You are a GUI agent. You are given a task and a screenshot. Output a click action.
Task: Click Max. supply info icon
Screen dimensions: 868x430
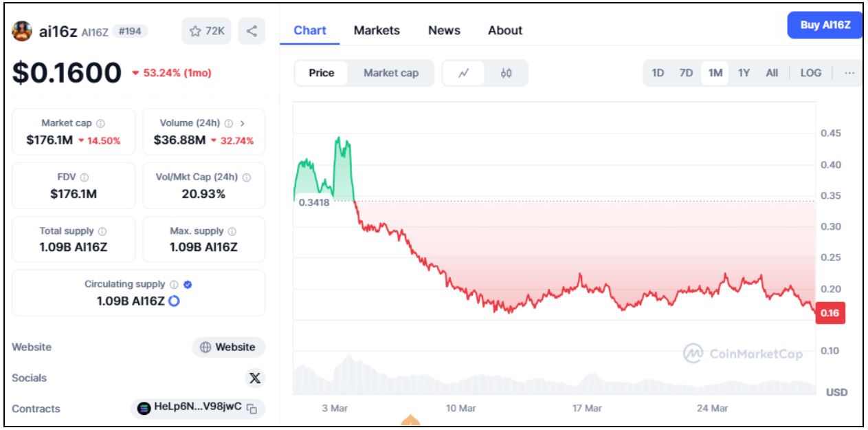tap(232, 231)
